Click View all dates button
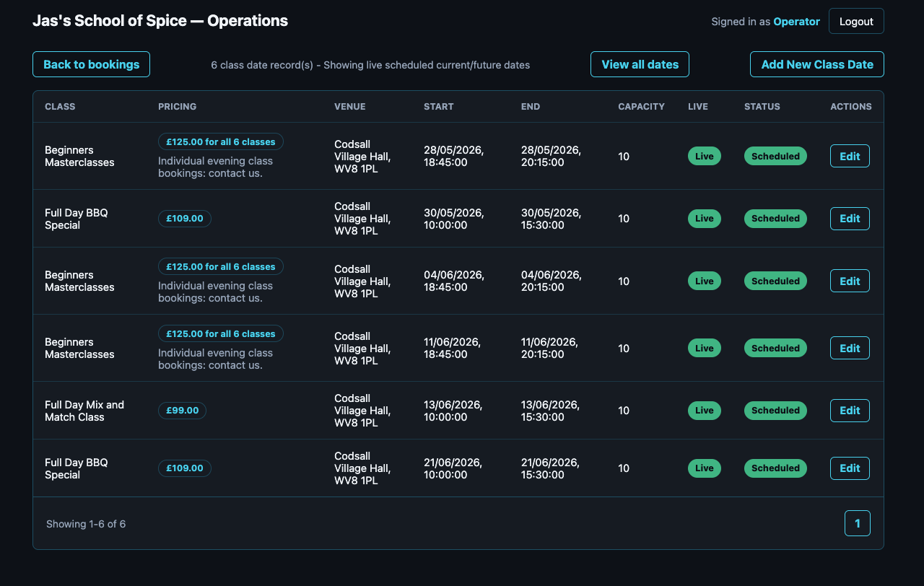This screenshot has height=586, width=924. coord(640,64)
